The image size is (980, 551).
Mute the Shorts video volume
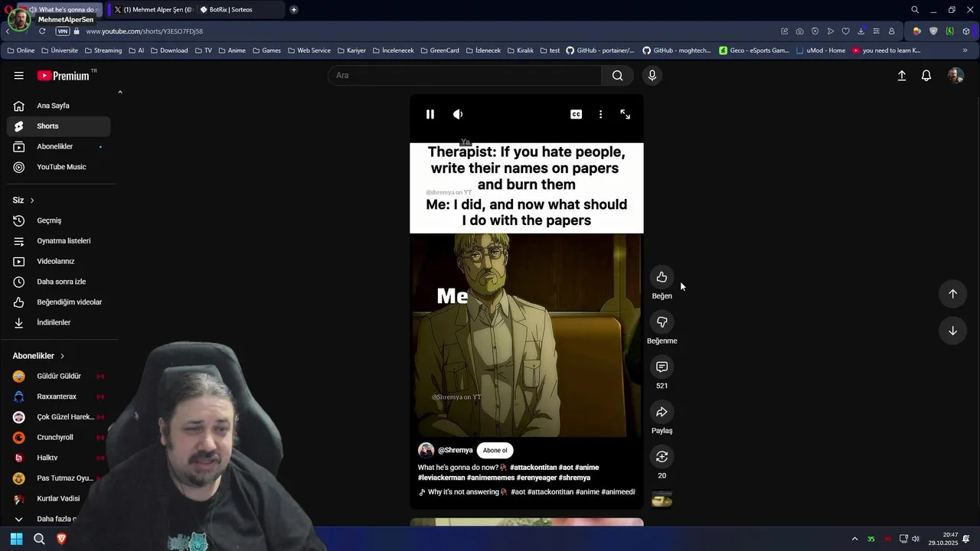click(458, 114)
